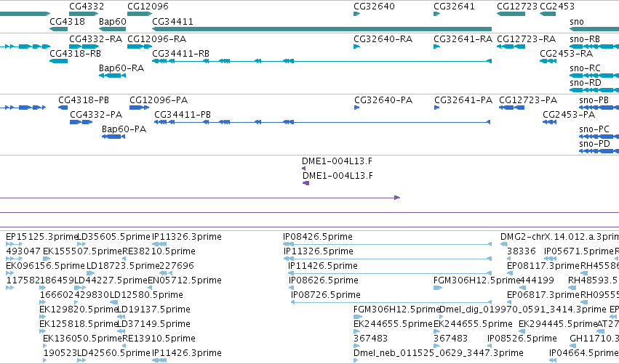Screen dimensions: 619x364
Task: Click EST label IP08726.5prime
Action: click(x=326, y=296)
